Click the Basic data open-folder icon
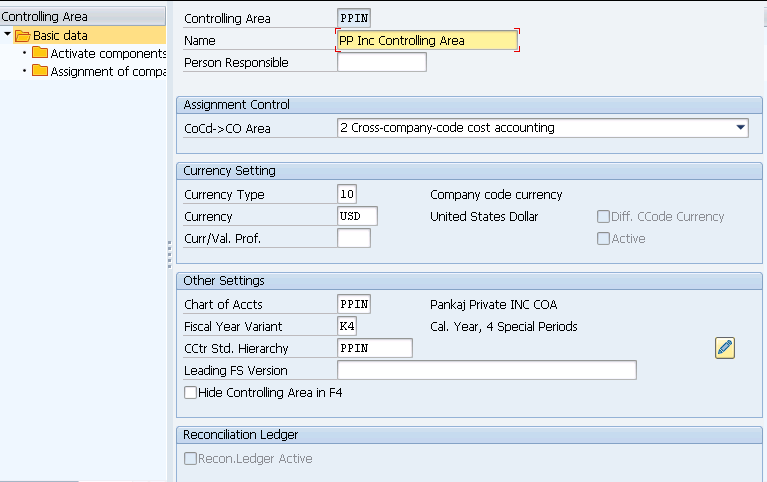 pyautogui.click(x=23, y=36)
